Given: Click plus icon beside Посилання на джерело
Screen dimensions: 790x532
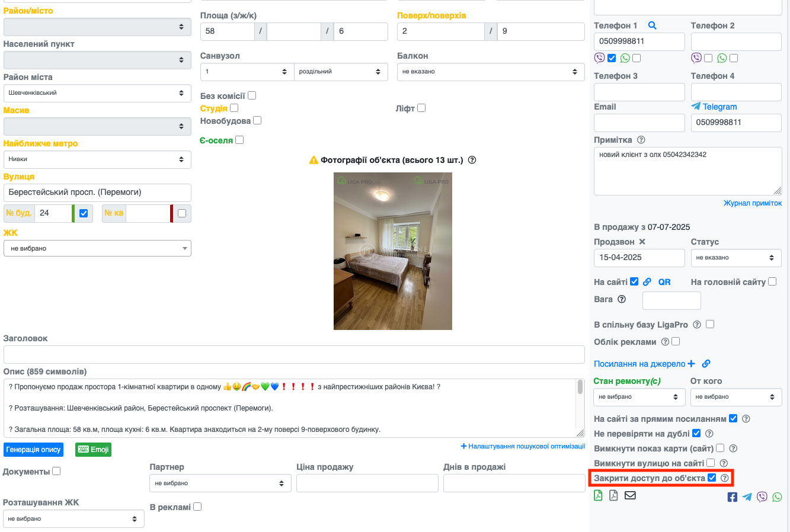Looking at the screenshot, I should (691, 364).
